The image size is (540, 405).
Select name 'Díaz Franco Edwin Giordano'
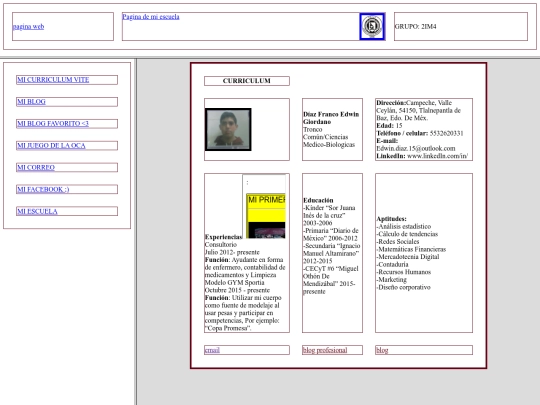[331, 118]
